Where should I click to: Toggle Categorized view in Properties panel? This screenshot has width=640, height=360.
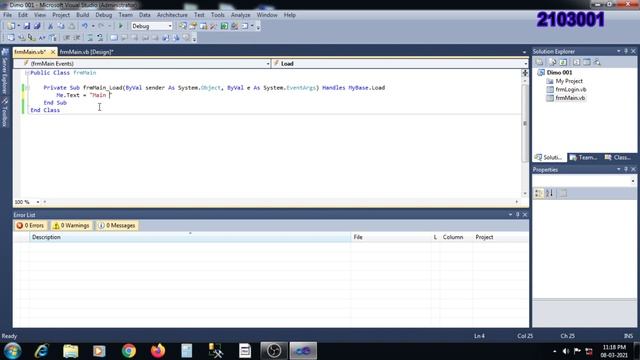coord(539,193)
